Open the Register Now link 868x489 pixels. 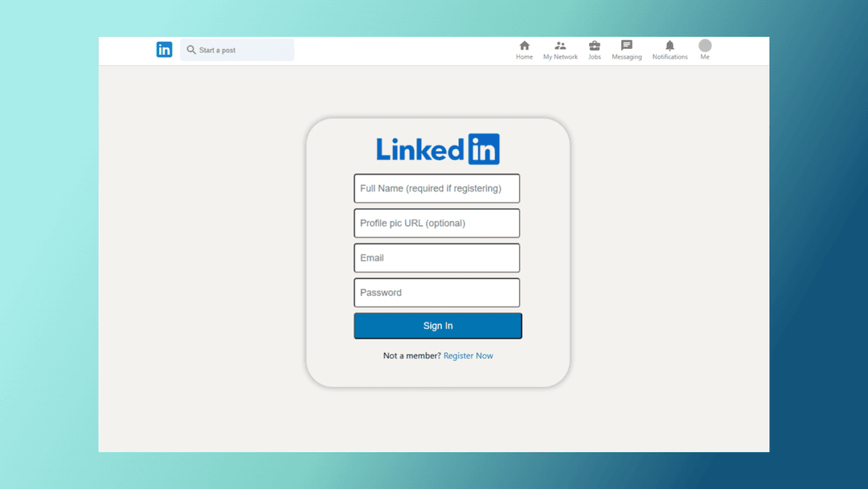469,355
